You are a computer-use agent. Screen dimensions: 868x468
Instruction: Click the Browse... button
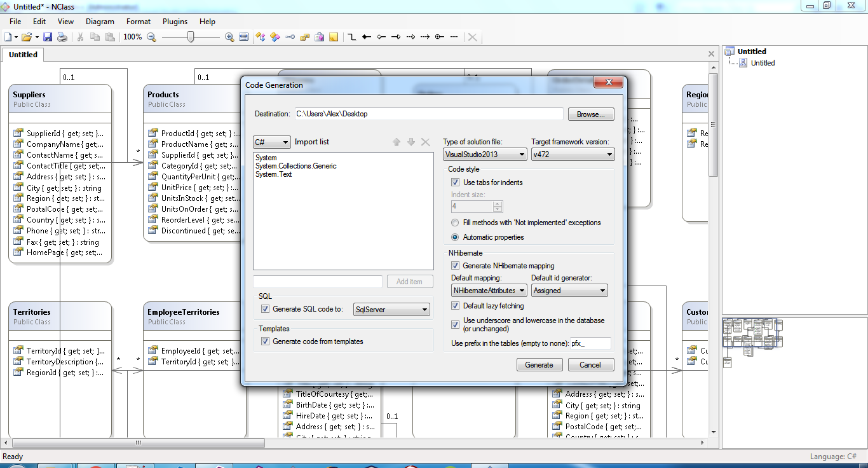pyautogui.click(x=591, y=114)
